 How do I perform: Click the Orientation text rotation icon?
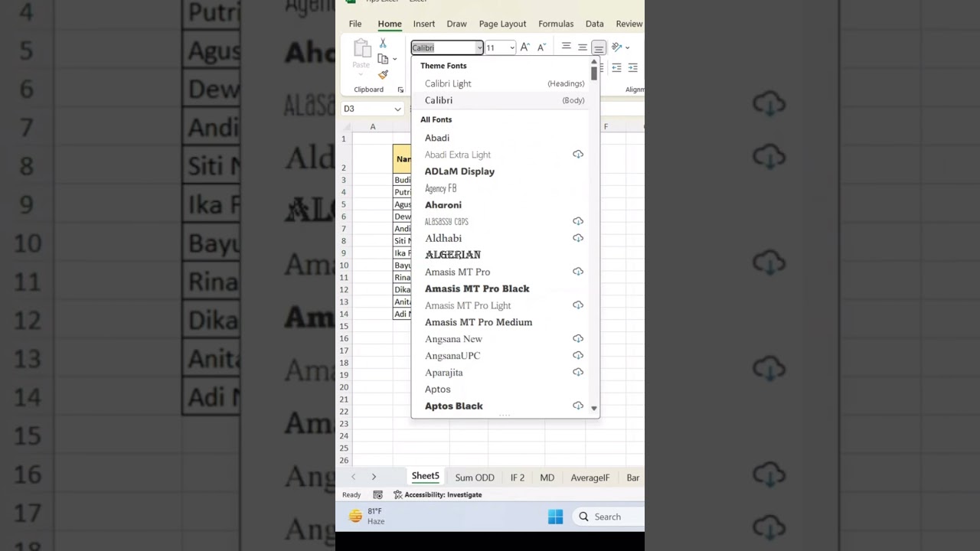[616, 47]
